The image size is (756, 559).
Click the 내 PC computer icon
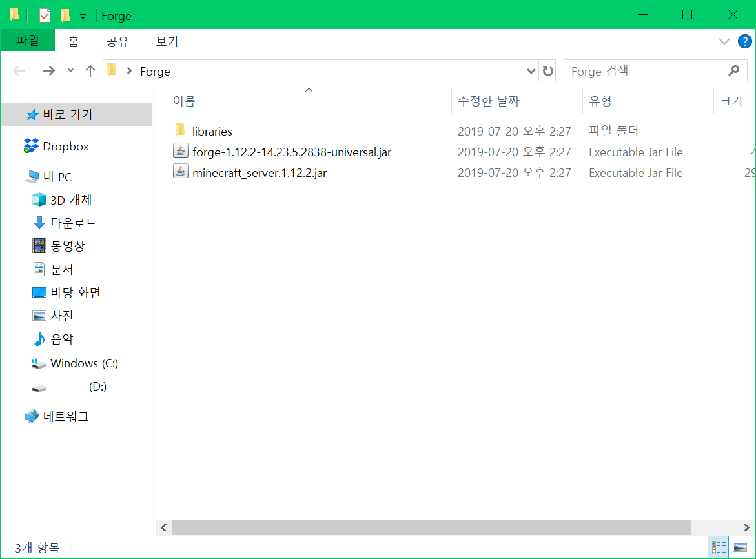pos(32,176)
